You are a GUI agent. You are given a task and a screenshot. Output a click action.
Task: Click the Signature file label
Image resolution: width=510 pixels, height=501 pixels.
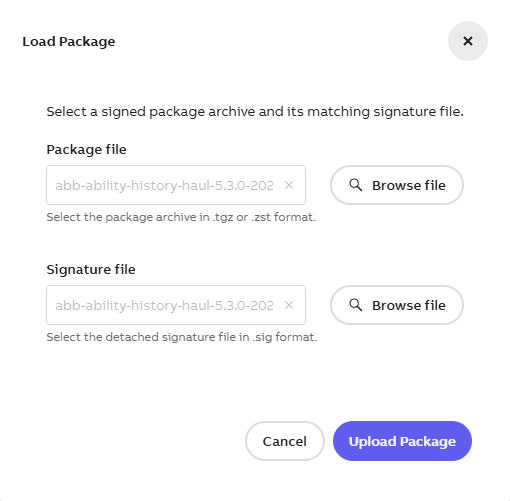click(91, 269)
